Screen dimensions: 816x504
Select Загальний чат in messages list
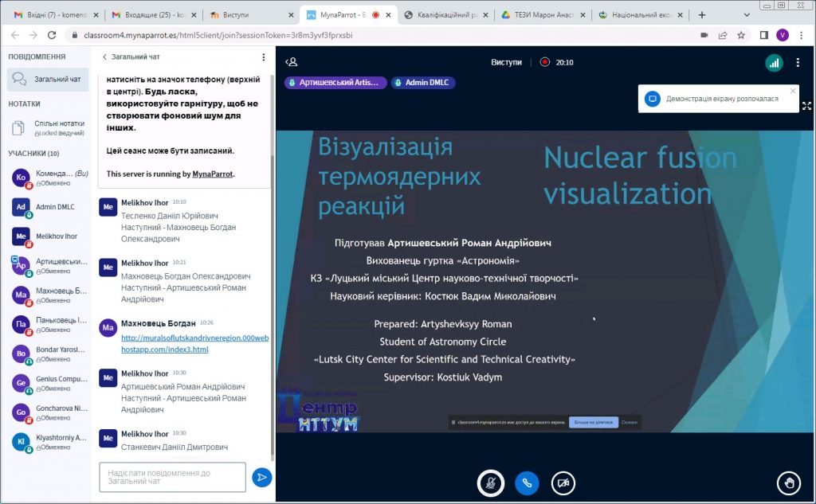click(48, 80)
